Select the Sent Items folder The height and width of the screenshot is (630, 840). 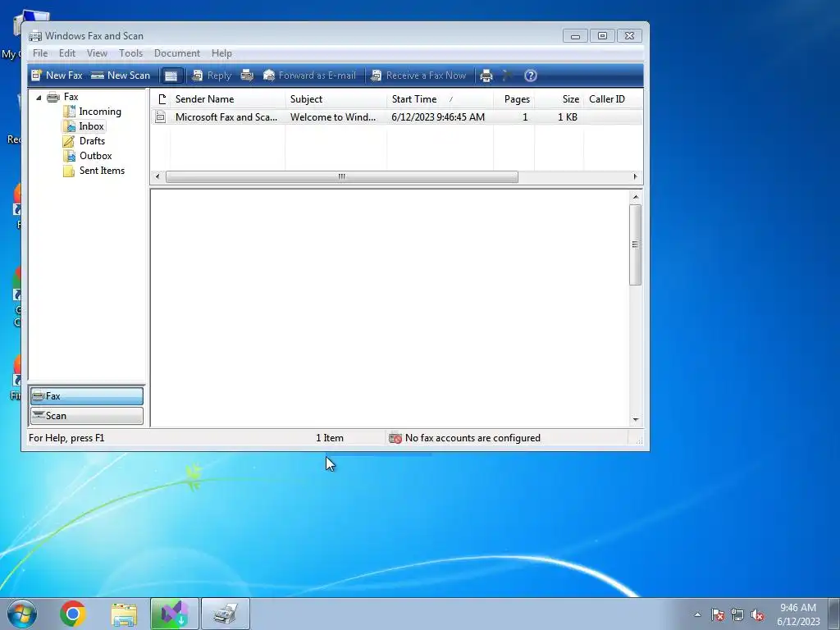click(102, 171)
